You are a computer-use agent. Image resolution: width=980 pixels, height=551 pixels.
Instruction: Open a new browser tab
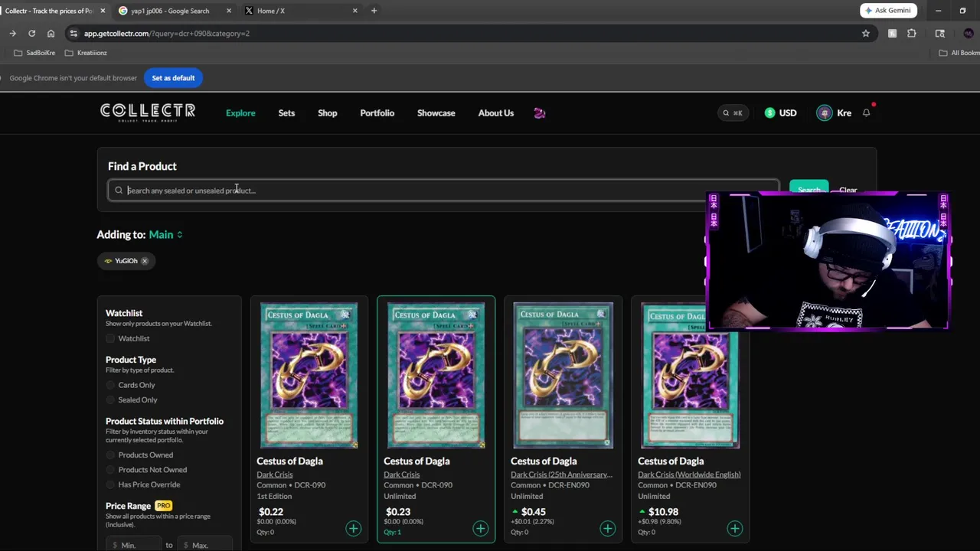(x=374, y=11)
